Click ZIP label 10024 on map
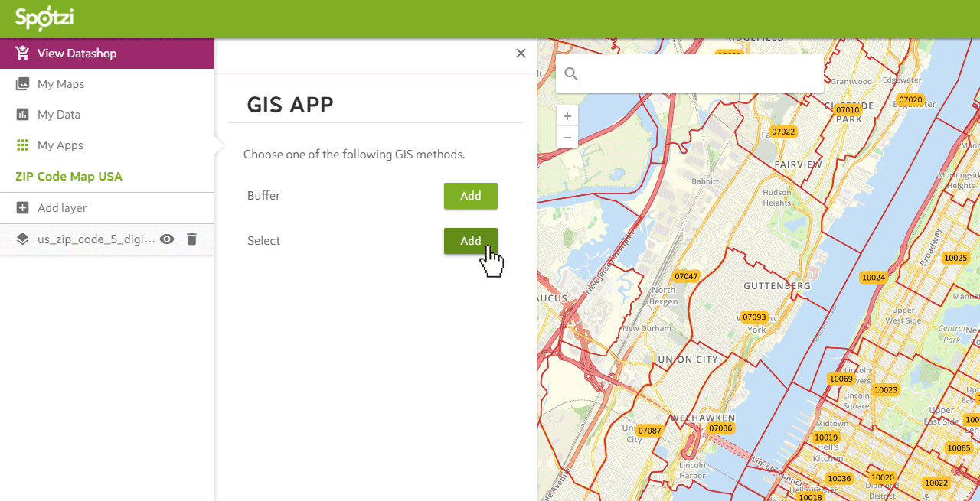Image resolution: width=980 pixels, height=501 pixels. [x=873, y=278]
